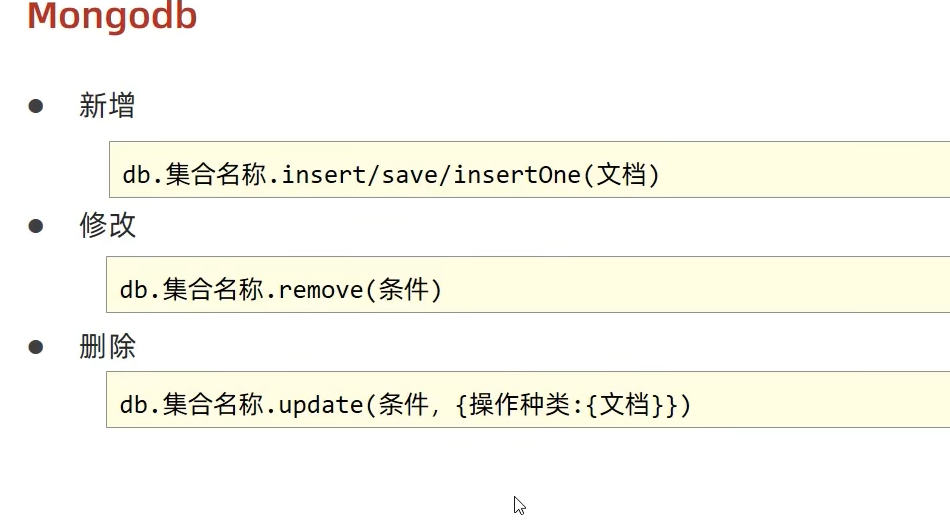Viewport: 950px width, 527px height.
Task: Click "(条件)" in the remove code line
Action: pos(403,290)
